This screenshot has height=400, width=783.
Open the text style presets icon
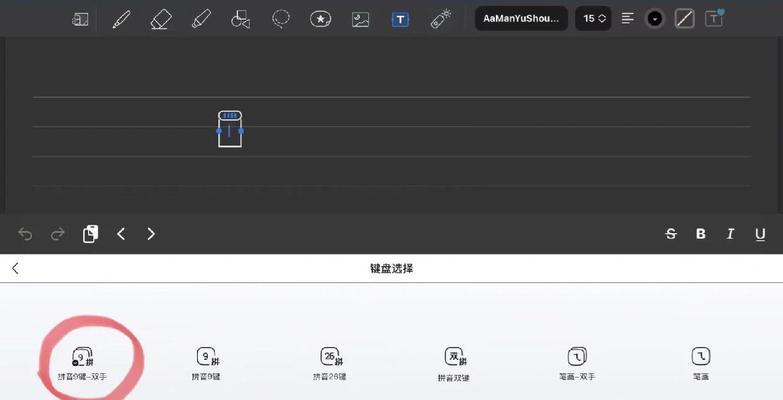(714, 18)
